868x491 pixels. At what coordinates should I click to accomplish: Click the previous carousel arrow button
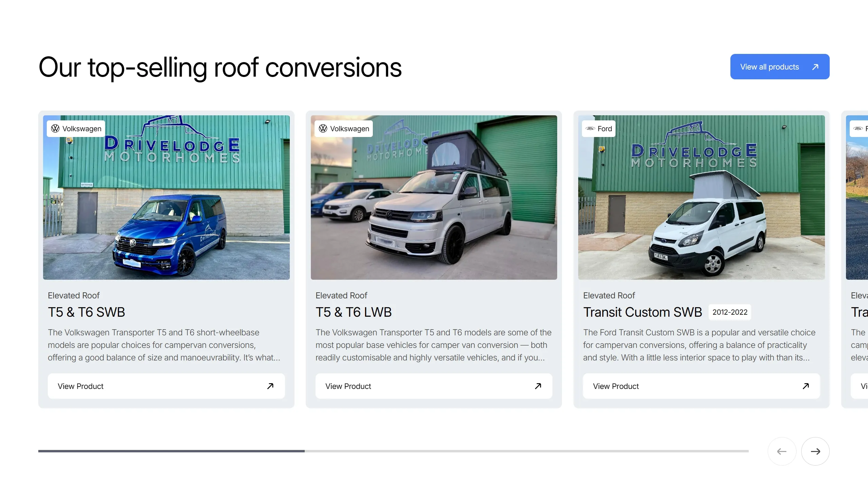click(782, 451)
